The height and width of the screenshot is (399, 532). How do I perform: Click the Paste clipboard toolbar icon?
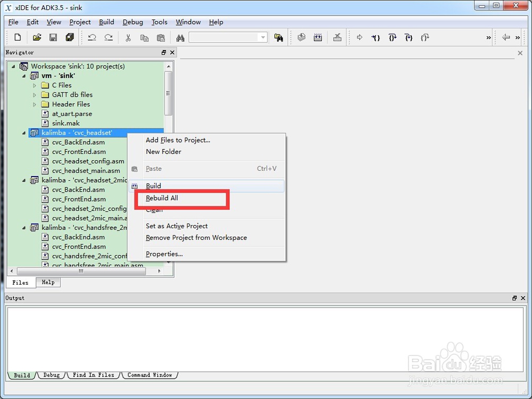tap(161, 37)
